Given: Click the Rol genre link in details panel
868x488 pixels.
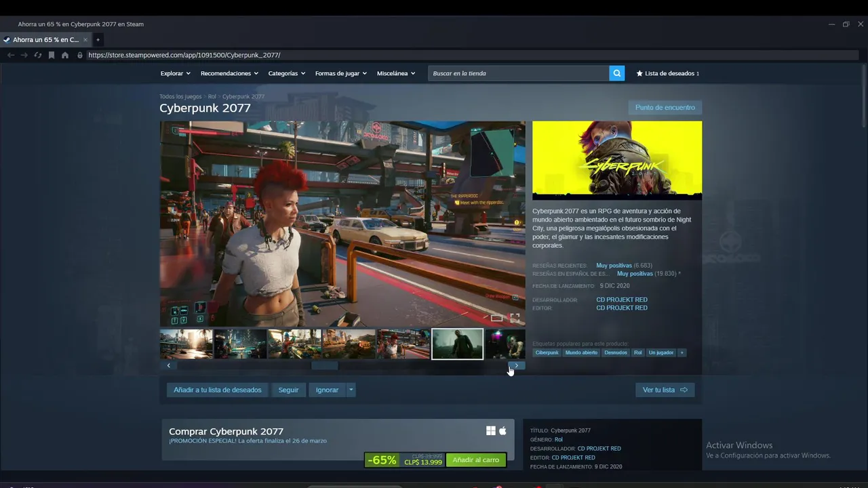Looking at the screenshot, I should point(559,439).
